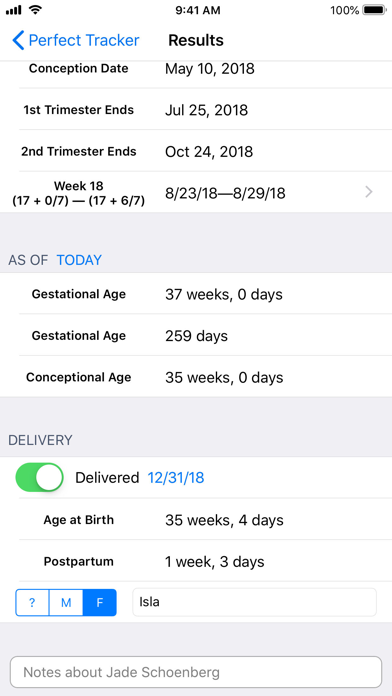Viewport: 392px width, 696px height.
Task: Tap the Conception Date row
Action: [196, 69]
